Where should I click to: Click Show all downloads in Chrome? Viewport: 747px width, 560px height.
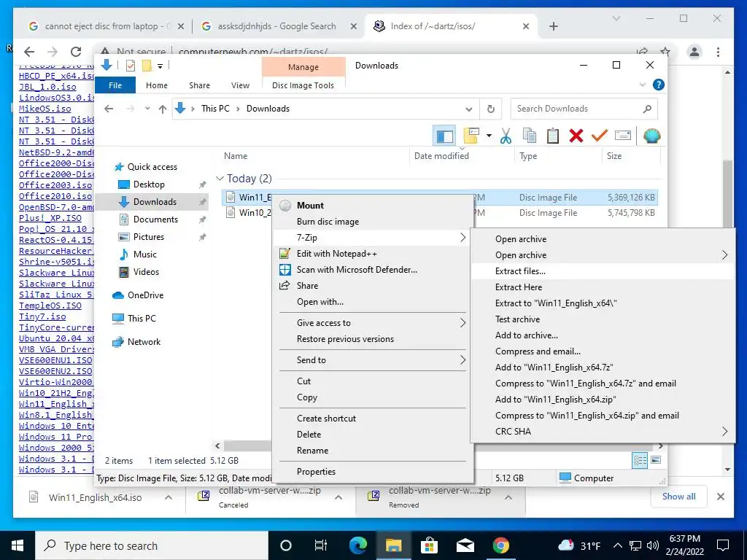point(679,497)
